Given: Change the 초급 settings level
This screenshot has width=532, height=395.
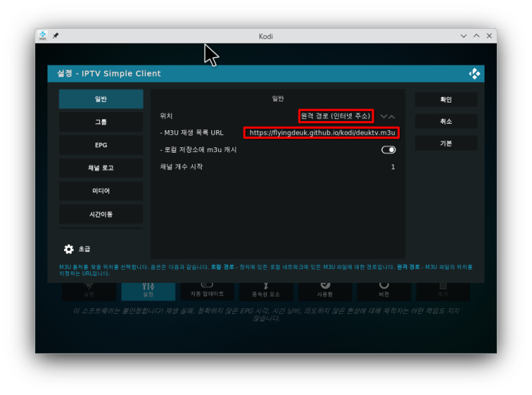Looking at the screenshot, I should coord(85,249).
